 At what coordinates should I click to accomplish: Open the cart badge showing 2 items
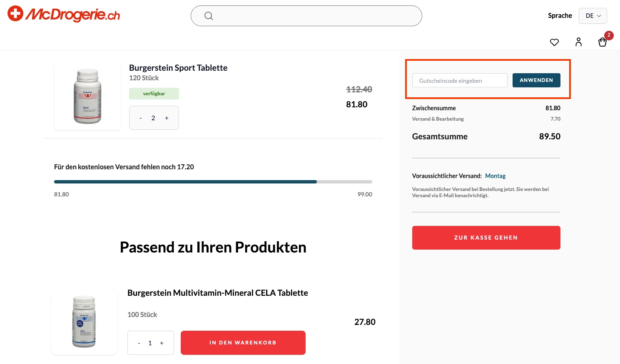click(609, 35)
